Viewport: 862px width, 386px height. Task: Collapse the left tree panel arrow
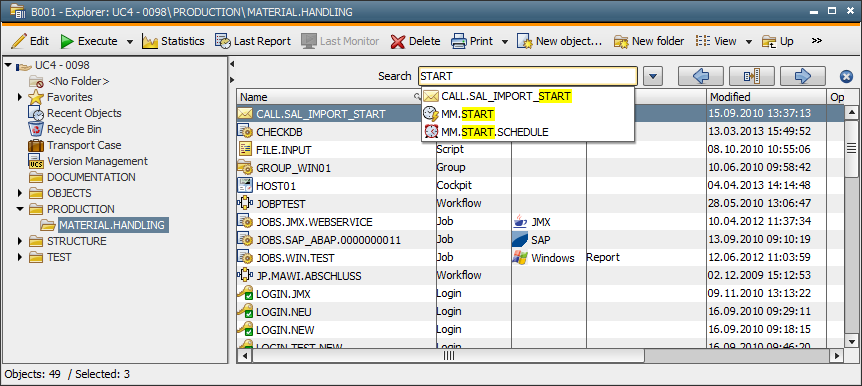pyautogui.click(x=231, y=64)
